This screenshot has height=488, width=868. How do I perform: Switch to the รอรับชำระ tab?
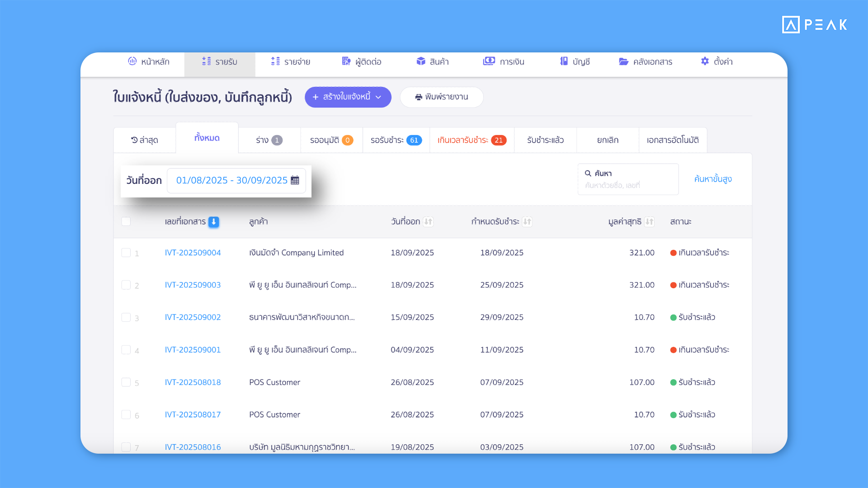pos(396,140)
